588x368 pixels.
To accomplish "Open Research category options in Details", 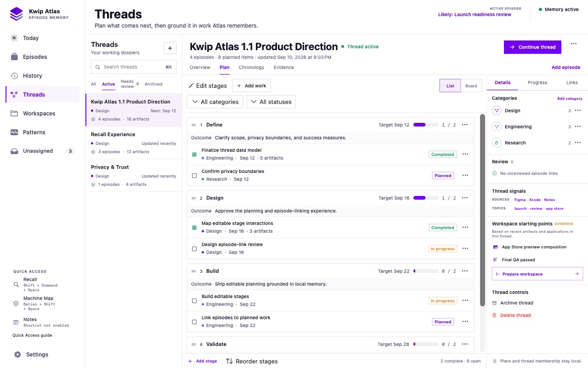I will [x=578, y=143].
